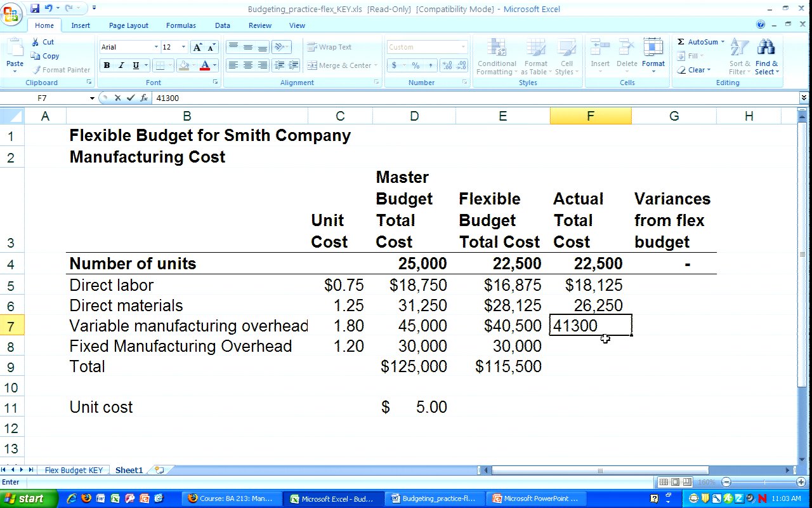Image resolution: width=812 pixels, height=508 pixels.
Task: Click the zoom slider at status bar
Action: click(x=763, y=483)
